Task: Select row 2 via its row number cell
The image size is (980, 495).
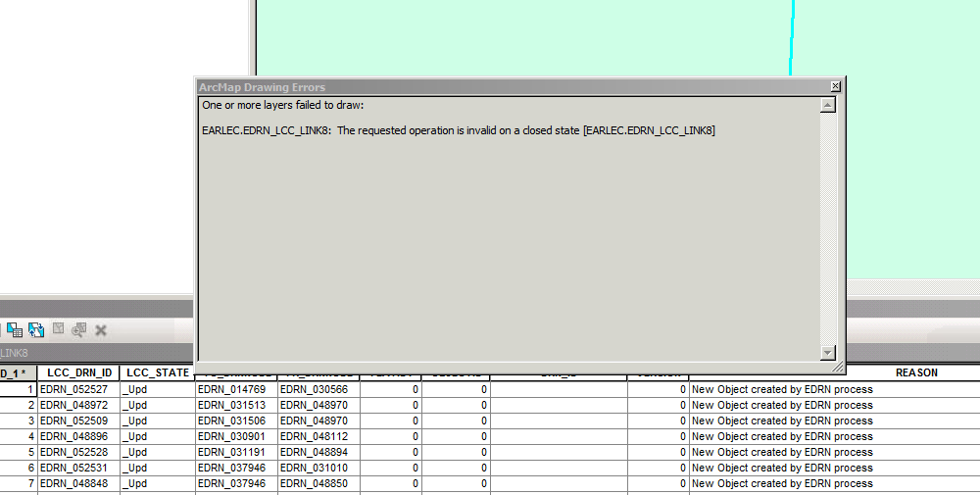Action: (19, 405)
